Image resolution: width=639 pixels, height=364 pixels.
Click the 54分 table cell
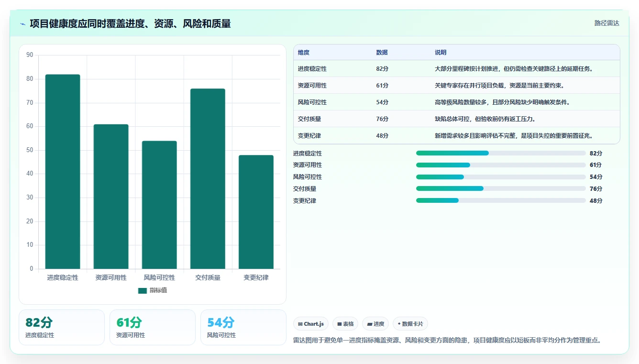click(382, 102)
